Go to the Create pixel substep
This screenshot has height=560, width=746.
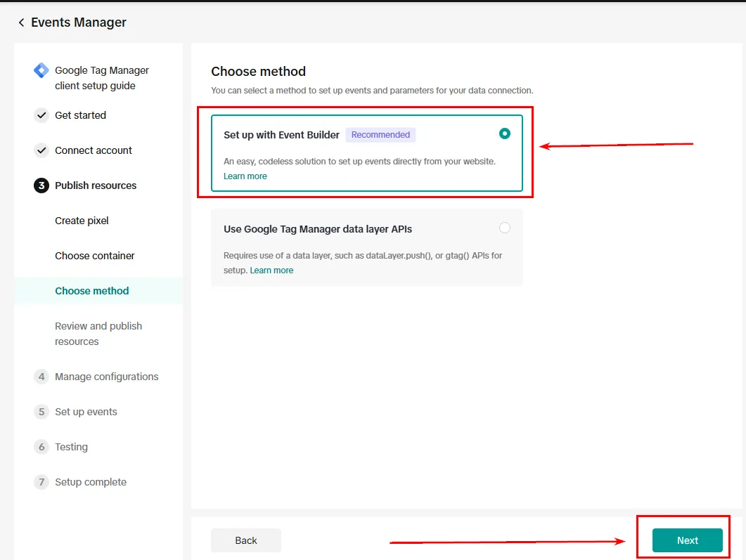82,221
